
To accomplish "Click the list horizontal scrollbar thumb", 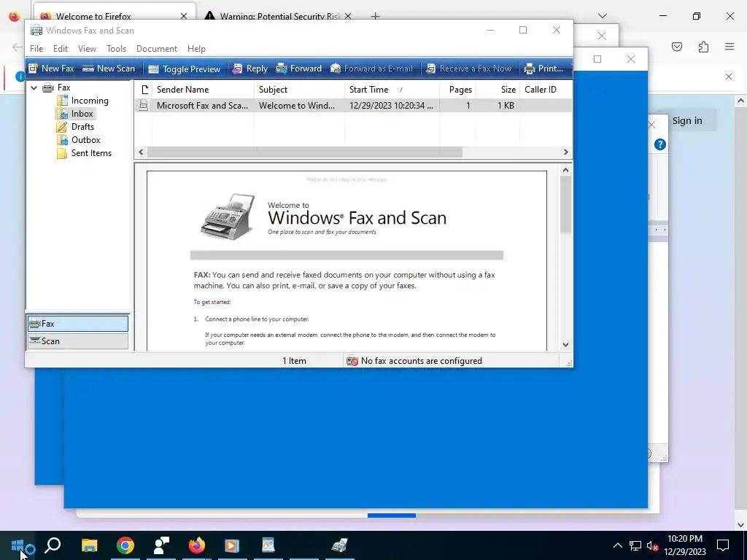I will point(304,152).
